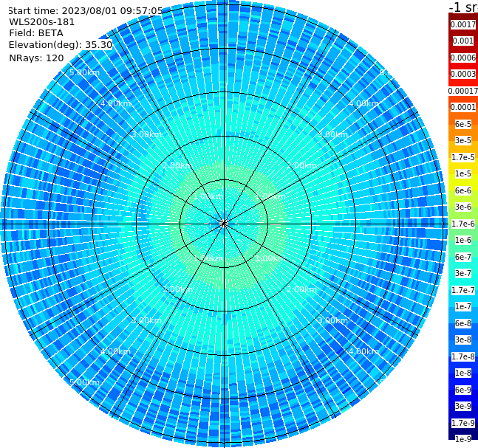The width and height of the screenshot is (478, 448).
Task: Click the 1e-5 colorbar label
Action: [x=463, y=173]
